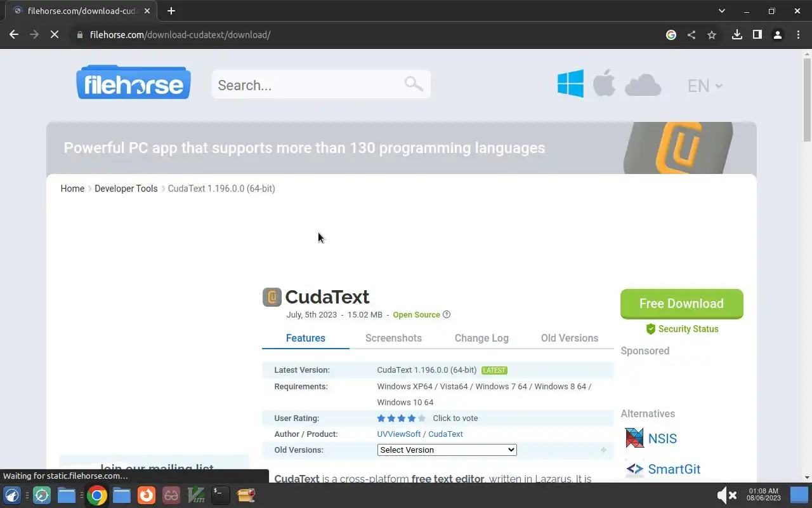Open the wolf-logo application menu icon
This screenshot has height=508, width=812.
click(x=12, y=495)
